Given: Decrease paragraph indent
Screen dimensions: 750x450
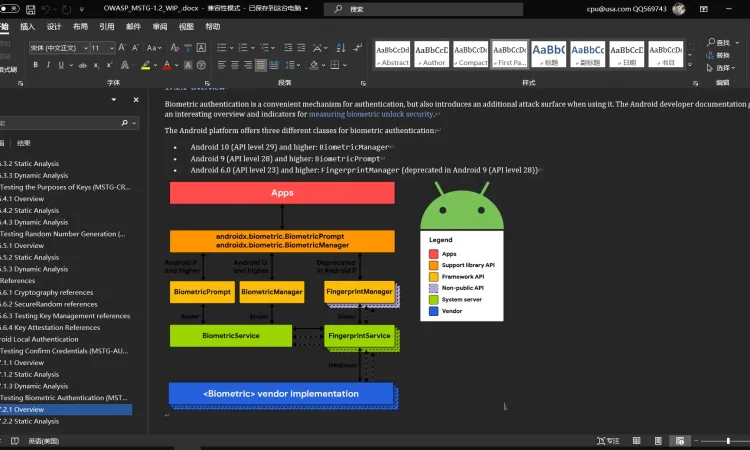Looking at the screenshot, I should (x=288, y=47).
